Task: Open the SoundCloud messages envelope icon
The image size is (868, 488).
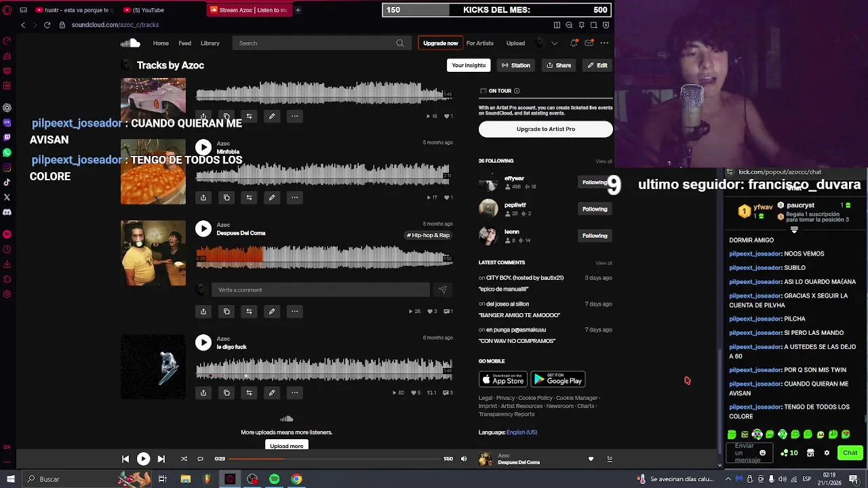Action: pyautogui.click(x=589, y=43)
